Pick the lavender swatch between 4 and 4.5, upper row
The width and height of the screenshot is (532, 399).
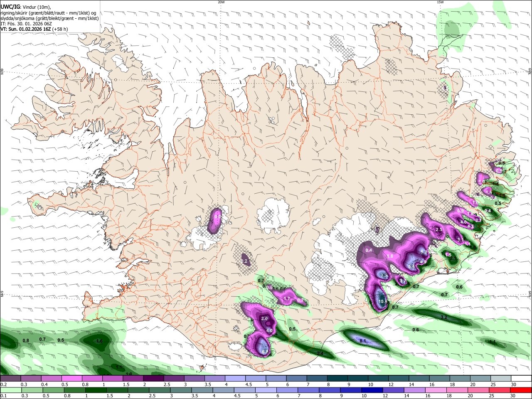click(235, 378)
